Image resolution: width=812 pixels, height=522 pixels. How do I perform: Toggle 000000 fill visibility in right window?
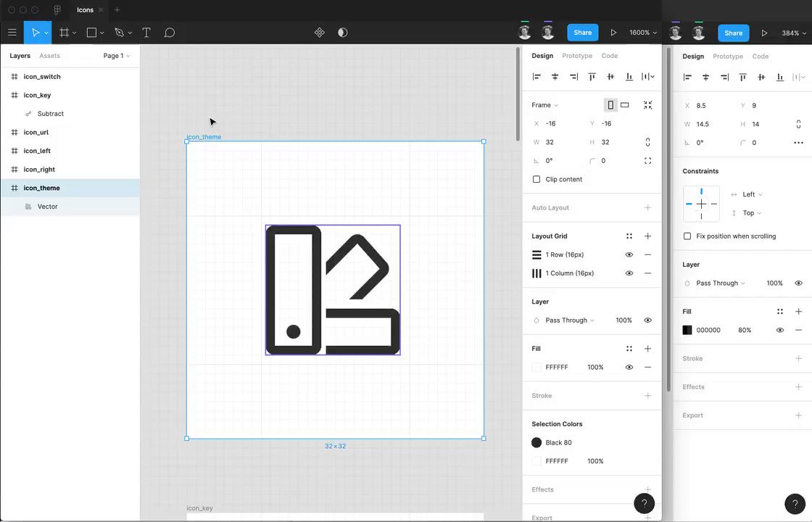coord(780,331)
